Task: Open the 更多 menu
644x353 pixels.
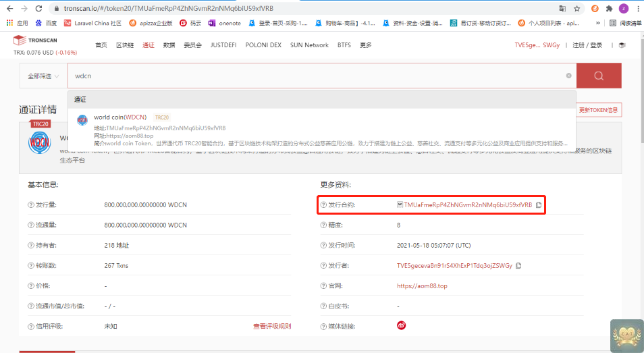Action: click(365, 45)
